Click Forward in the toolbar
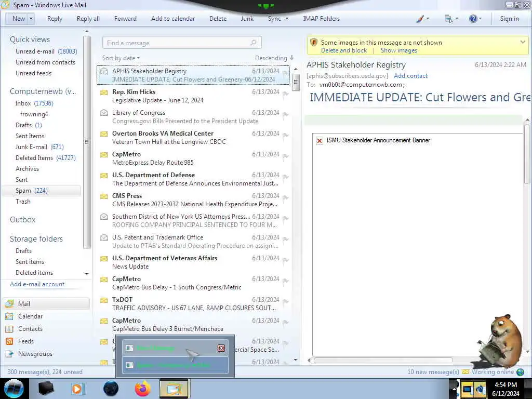Screen dimensions: 532x399 [125, 19]
